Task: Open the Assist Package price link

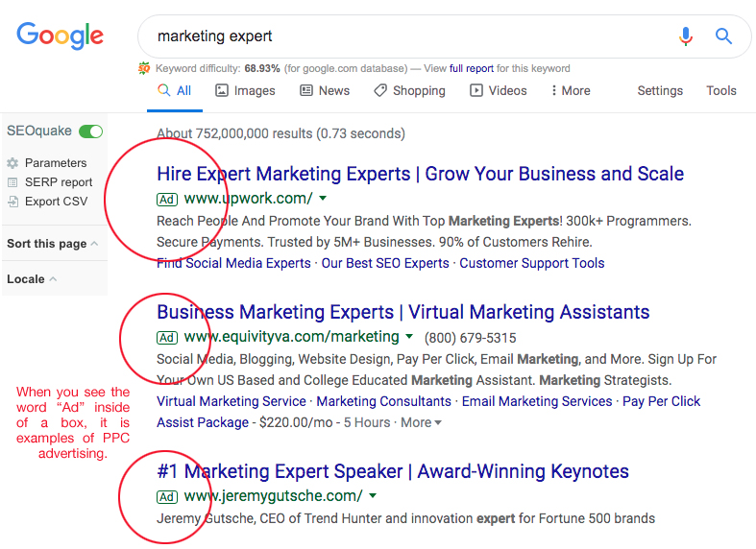Action: (203, 423)
